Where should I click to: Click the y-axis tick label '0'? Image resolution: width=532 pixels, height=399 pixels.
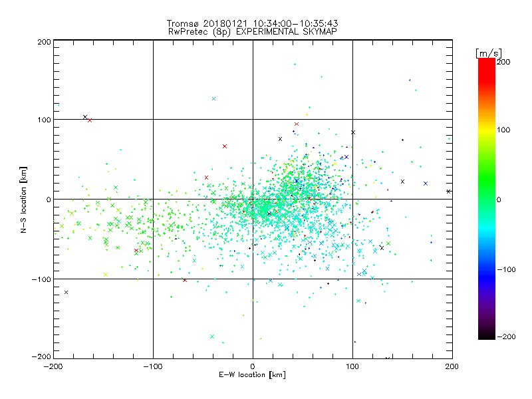click(49, 199)
